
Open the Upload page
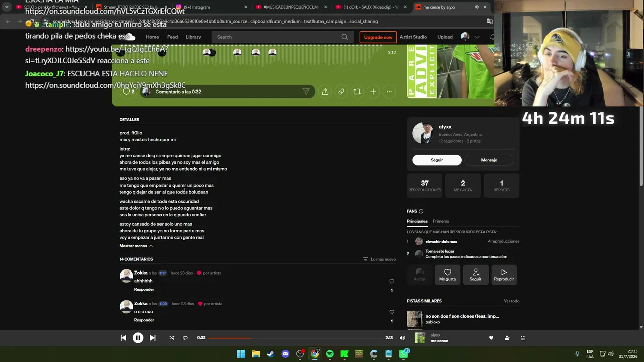(445, 37)
